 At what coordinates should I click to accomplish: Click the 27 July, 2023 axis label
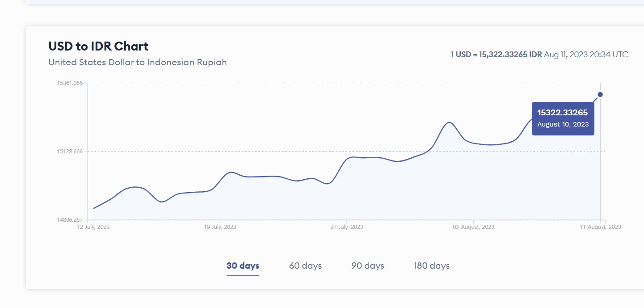coord(347,227)
